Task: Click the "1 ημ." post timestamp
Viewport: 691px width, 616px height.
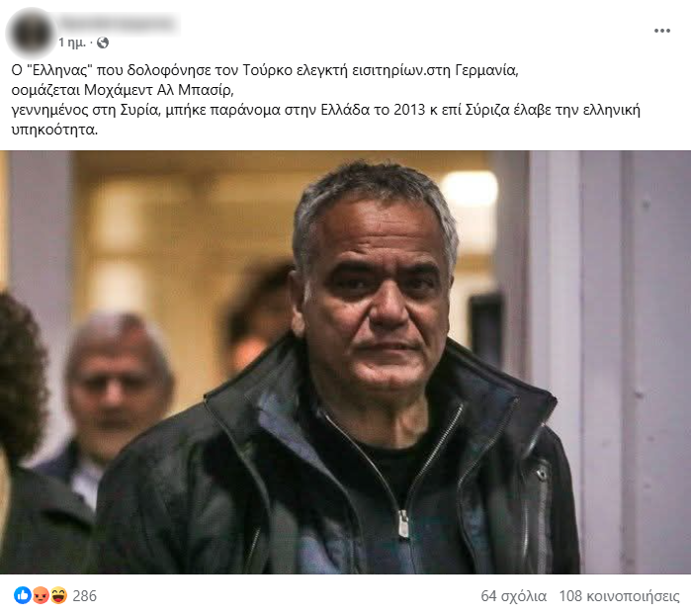Action: click(x=72, y=43)
